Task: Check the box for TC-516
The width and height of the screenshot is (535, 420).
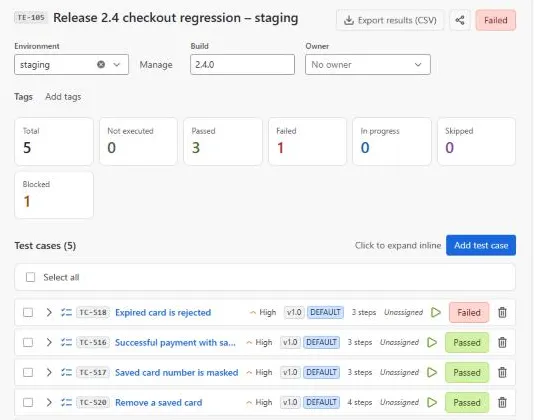Action: [28, 342]
